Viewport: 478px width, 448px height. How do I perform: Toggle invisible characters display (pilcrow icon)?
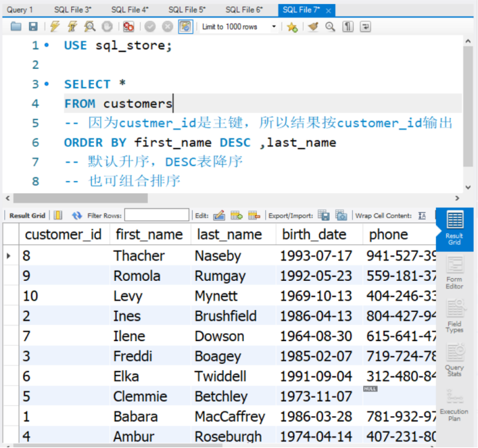point(348,27)
